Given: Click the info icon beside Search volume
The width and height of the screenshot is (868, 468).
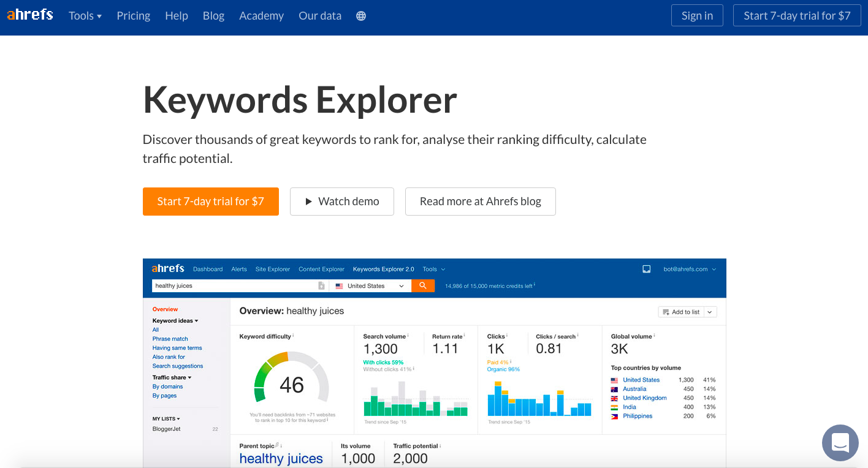Looking at the screenshot, I should pos(408,336).
